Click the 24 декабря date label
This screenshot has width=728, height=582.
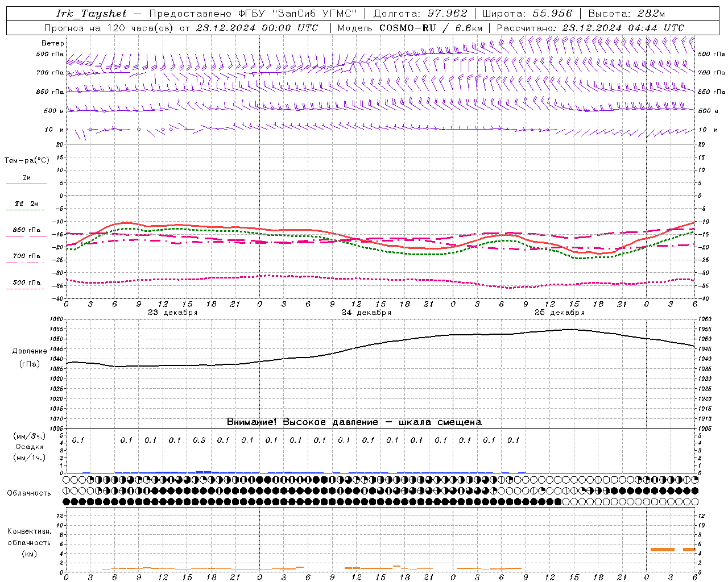(x=366, y=313)
